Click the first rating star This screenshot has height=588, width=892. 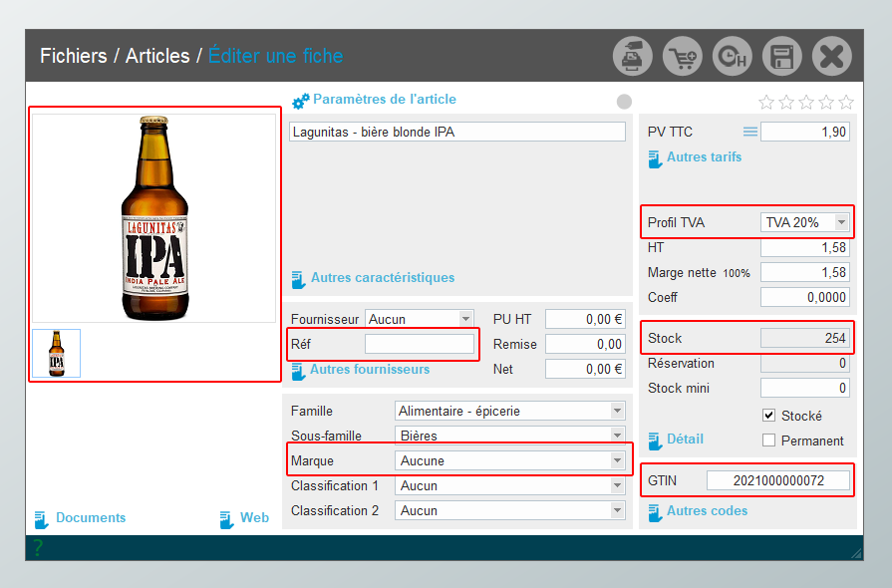766,102
